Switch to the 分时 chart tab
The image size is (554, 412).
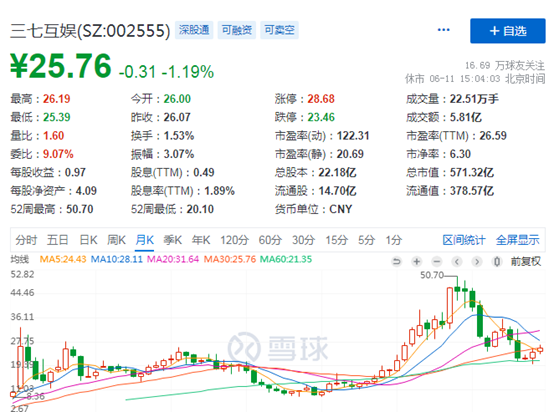click(26, 240)
